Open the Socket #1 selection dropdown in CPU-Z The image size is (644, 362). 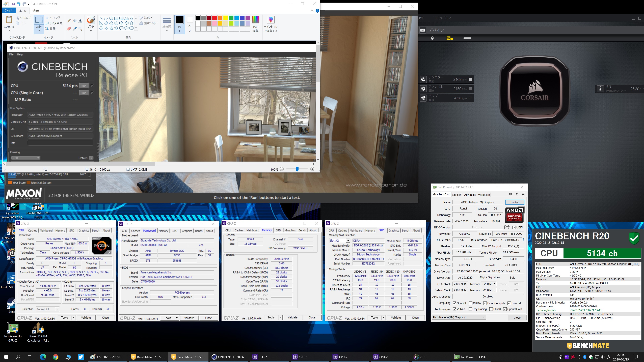(57, 309)
